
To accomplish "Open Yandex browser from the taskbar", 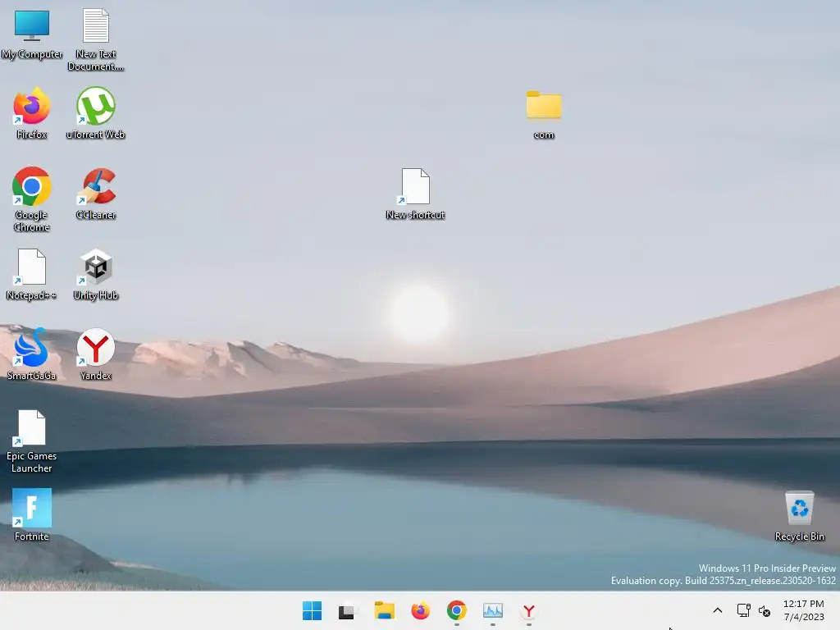I will (529, 610).
